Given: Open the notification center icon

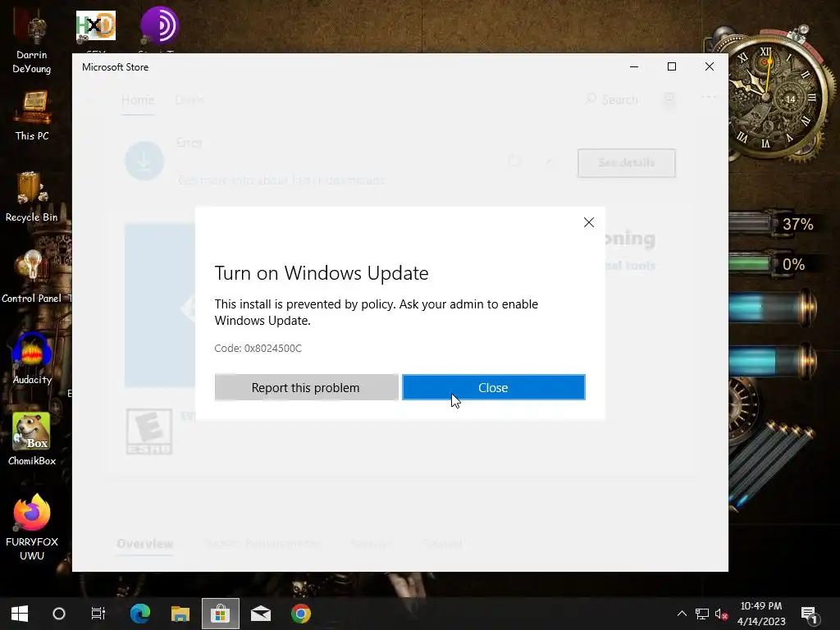Looking at the screenshot, I should click(x=810, y=614).
